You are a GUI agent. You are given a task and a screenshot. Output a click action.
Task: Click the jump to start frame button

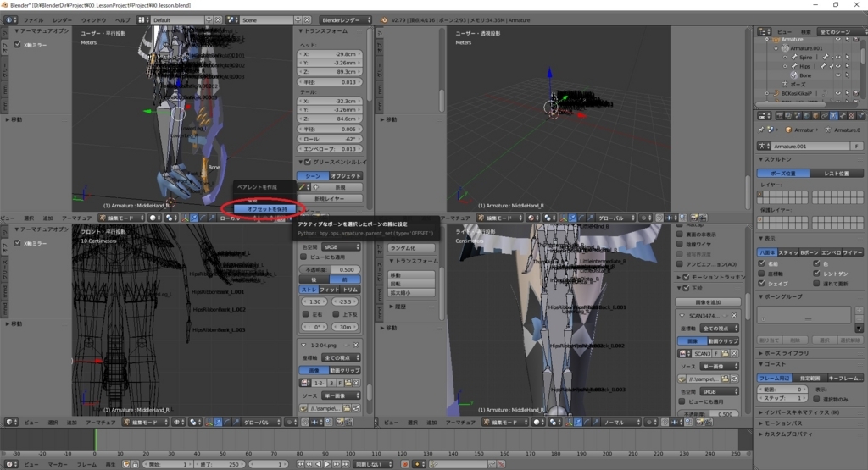(x=300, y=464)
